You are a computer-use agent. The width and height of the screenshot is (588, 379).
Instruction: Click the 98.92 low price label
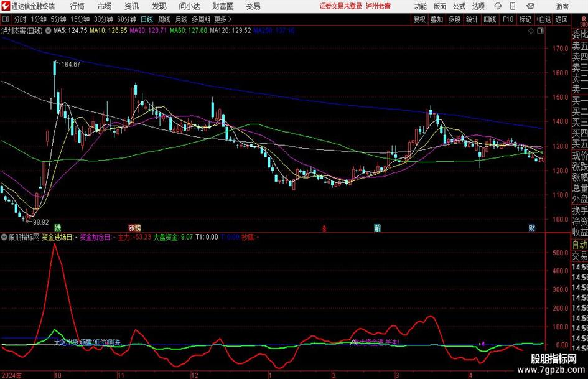(x=40, y=222)
